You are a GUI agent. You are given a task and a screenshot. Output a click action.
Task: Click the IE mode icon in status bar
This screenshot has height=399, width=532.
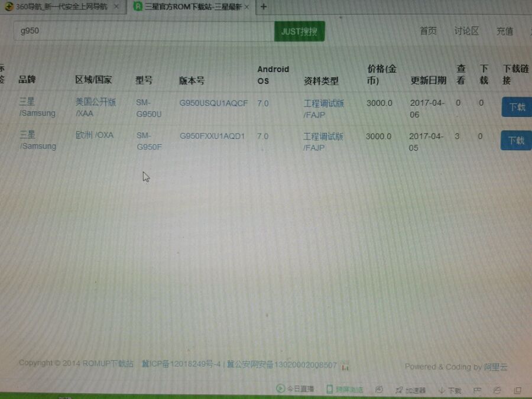[x=497, y=390]
